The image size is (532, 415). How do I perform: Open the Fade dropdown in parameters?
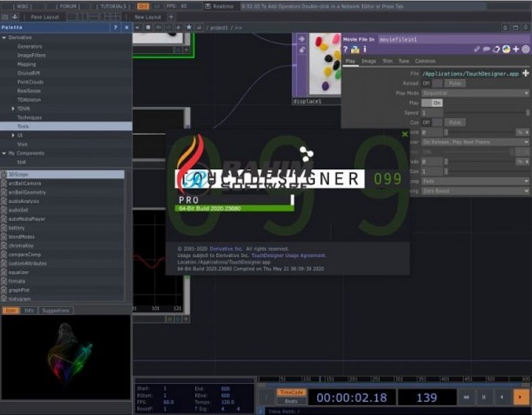(x=475, y=182)
